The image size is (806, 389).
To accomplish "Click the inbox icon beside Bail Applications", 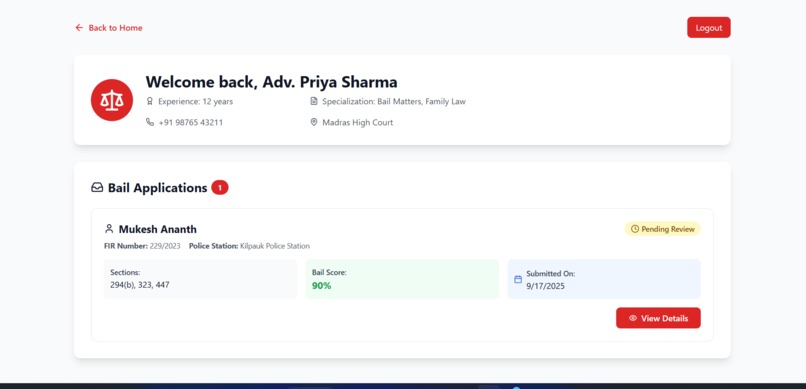I will pyautogui.click(x=97, y=188).
